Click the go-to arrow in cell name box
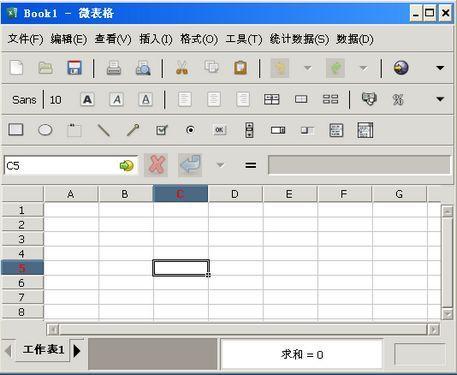457x375 pixels. point(127,165)
